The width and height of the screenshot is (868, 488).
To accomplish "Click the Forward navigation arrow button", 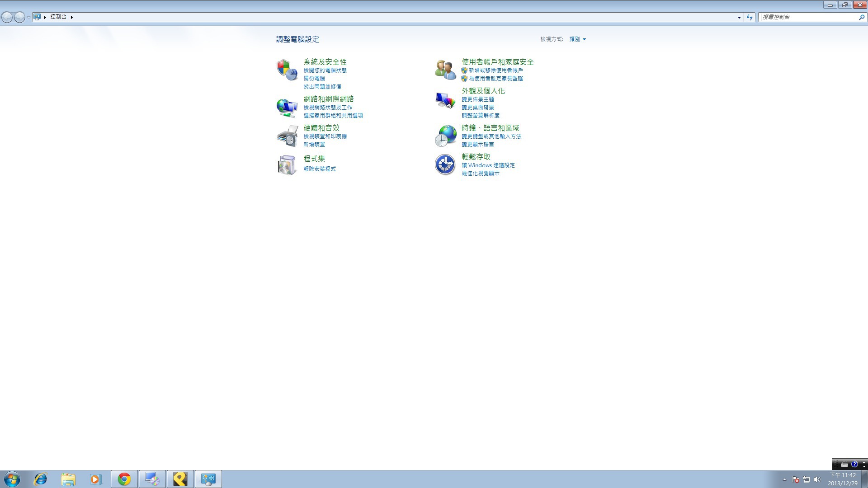I will (x=19, y=17).
